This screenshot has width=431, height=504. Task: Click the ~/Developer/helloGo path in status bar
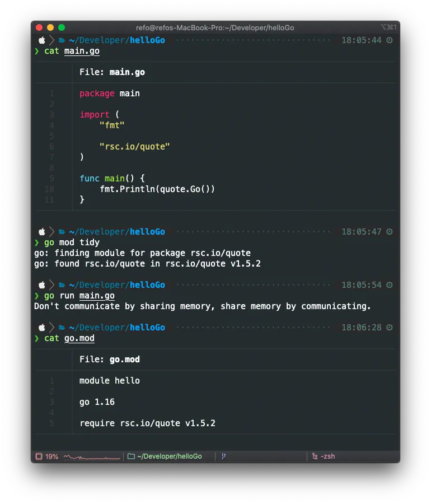169,456
